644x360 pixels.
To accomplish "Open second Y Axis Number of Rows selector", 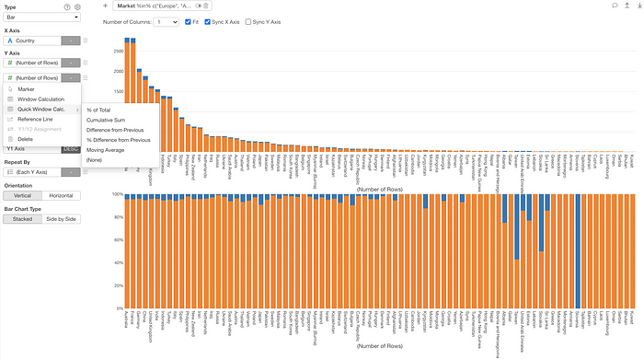I will coord(32,77).
